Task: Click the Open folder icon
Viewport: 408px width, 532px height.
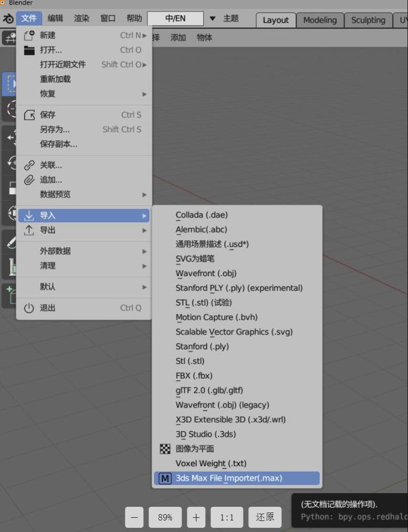Action: tap(29, 50)
